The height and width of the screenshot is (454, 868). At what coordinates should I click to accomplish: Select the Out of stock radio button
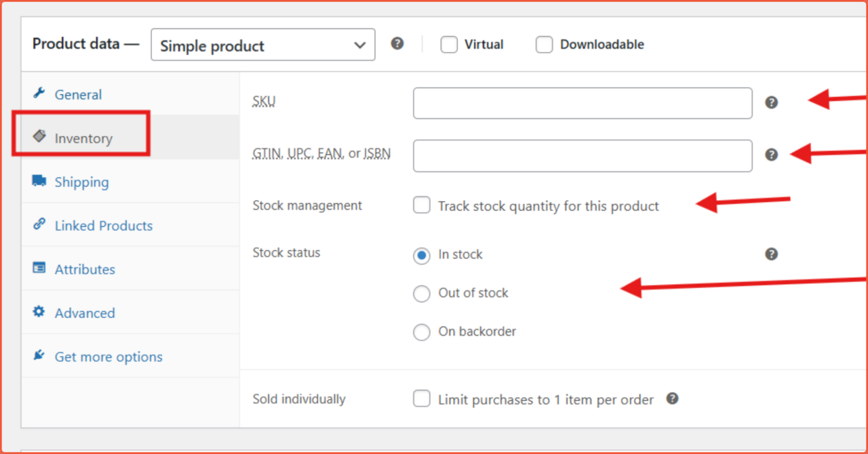click(x=421, y=293)
